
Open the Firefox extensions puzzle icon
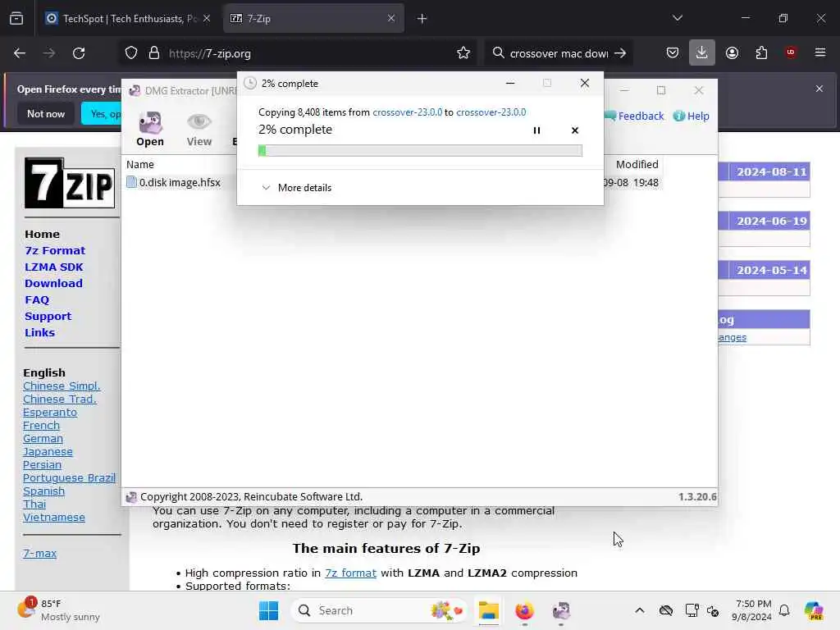[x=761, y=53]
